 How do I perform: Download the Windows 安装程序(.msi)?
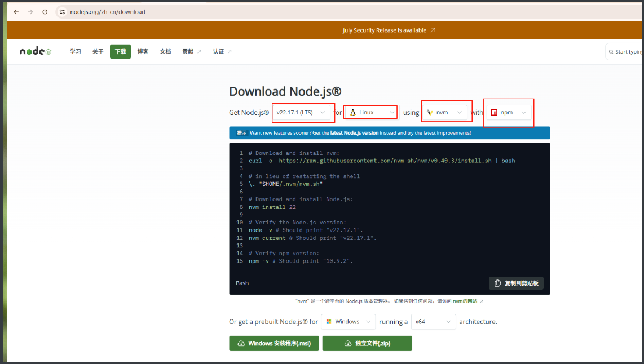(274, 344)
